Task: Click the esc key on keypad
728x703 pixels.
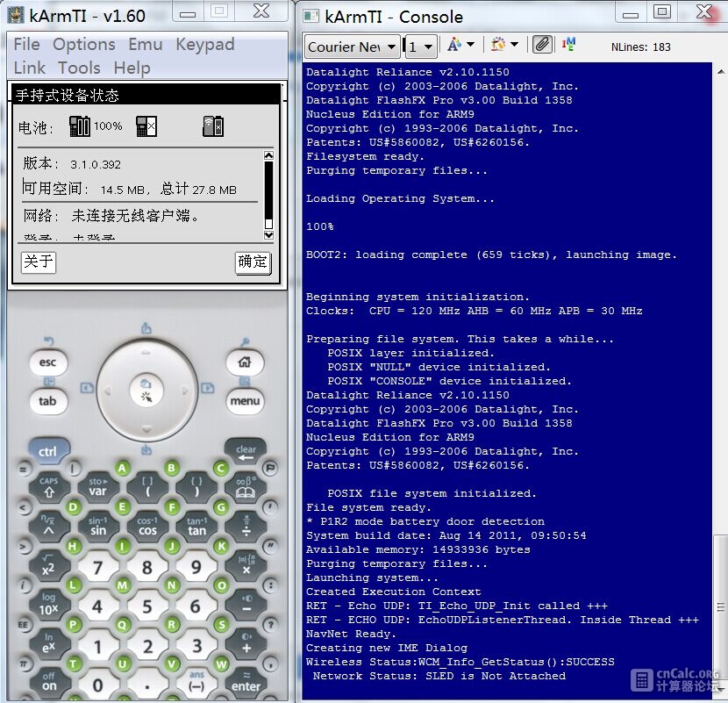Action: click(48, 362)
